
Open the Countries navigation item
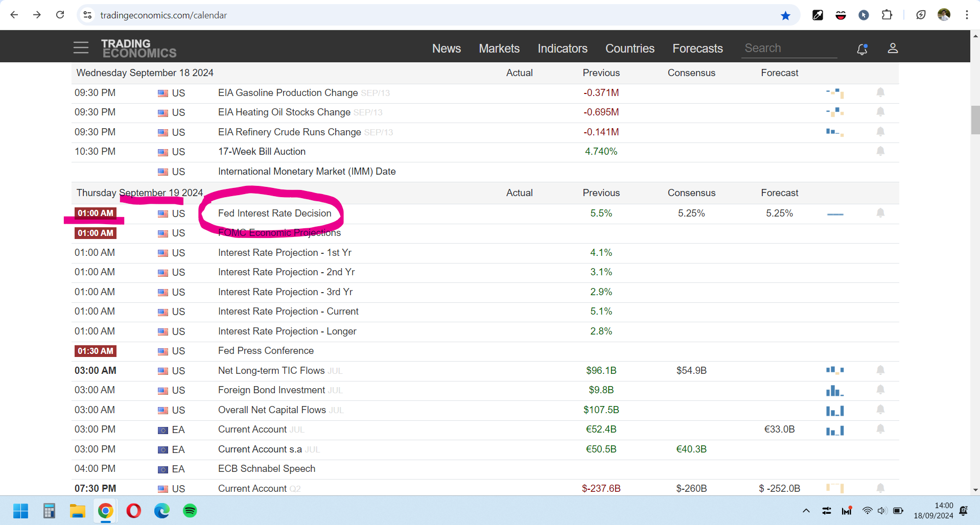pyautogui.click(x=629, y=49)
